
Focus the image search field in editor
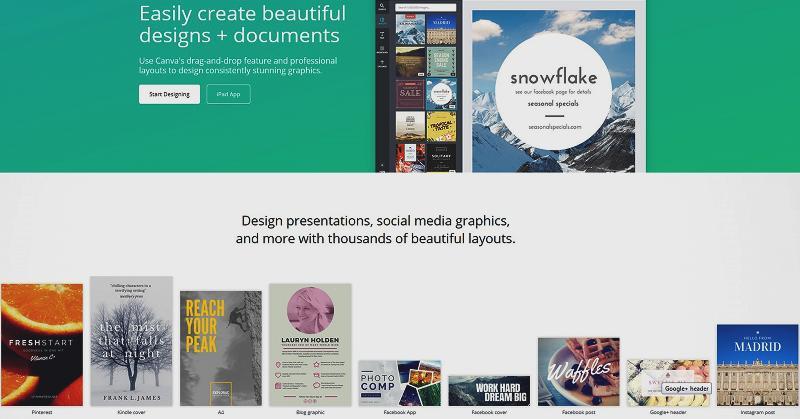click(426, 8)
